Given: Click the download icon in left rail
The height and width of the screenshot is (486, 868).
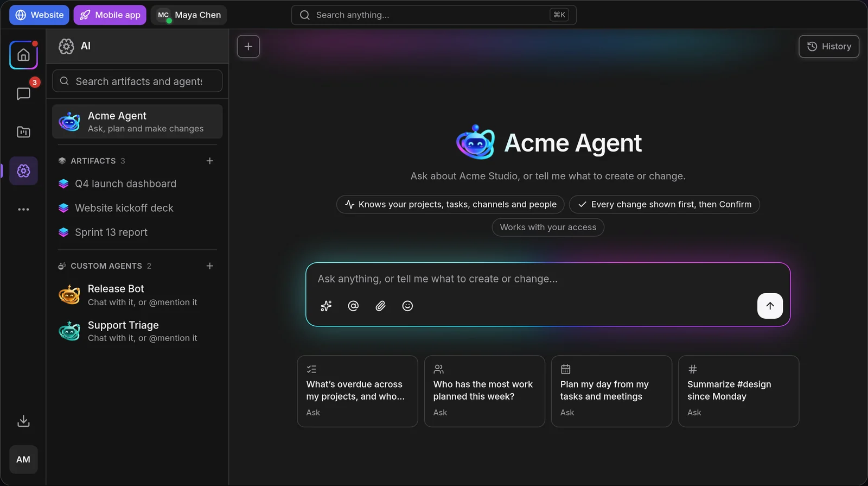Looking at the screenshot, I should click(23, 421).
